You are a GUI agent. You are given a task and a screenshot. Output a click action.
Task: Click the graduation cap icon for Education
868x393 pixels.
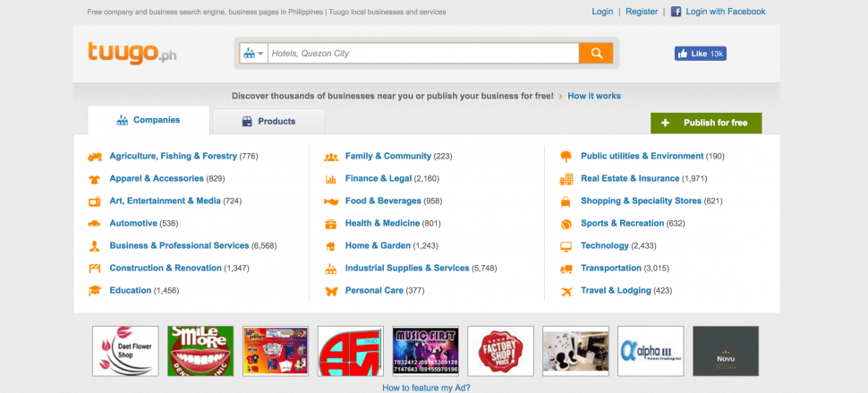(x=95, y=291)
